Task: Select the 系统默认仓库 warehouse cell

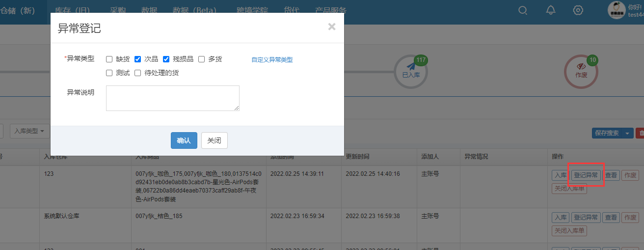Action: pyautogui.click(x=62, y=216)
